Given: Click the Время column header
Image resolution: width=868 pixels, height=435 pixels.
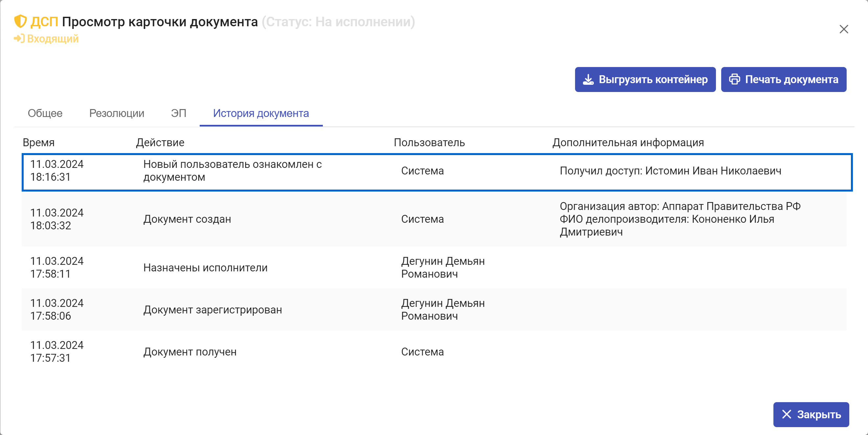Looking at the screenshot, I should (x=38, y=143).
